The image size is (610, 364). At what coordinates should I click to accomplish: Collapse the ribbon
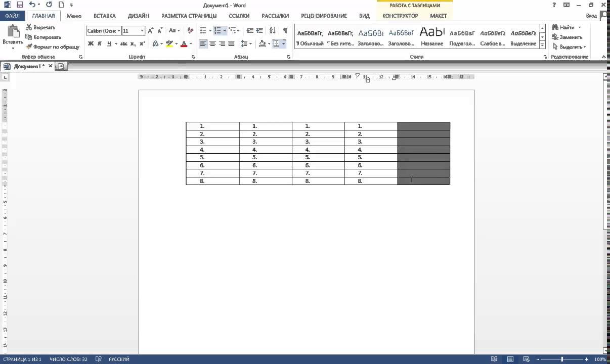tap(604, 57)
